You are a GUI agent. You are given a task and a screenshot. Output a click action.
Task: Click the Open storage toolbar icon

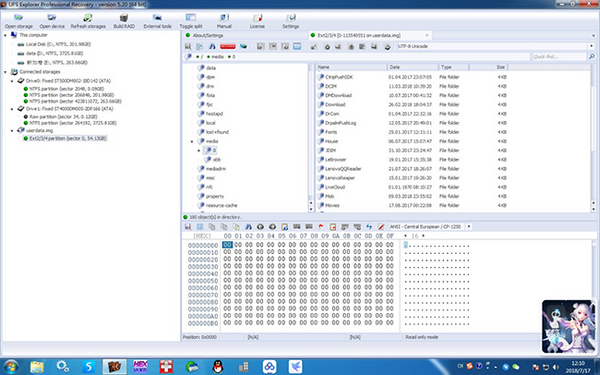pyautogui.click(x=18, y=18)
